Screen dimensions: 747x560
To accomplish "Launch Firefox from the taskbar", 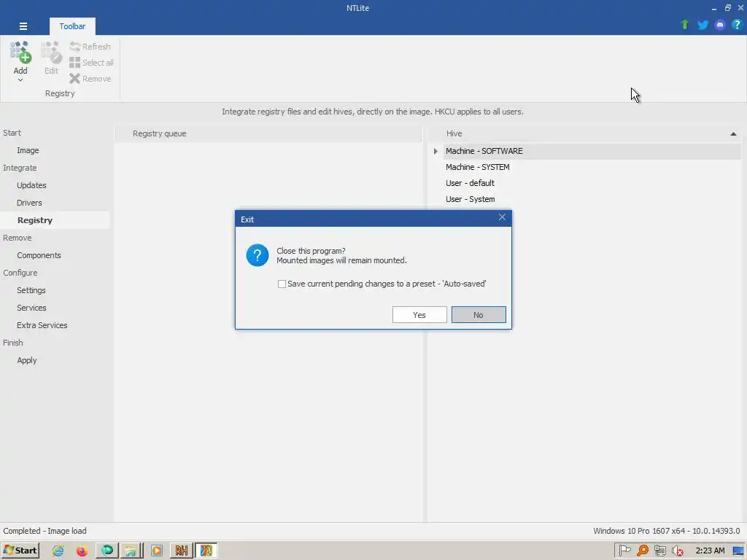I will pyautogui.click(x=82, y=551).
